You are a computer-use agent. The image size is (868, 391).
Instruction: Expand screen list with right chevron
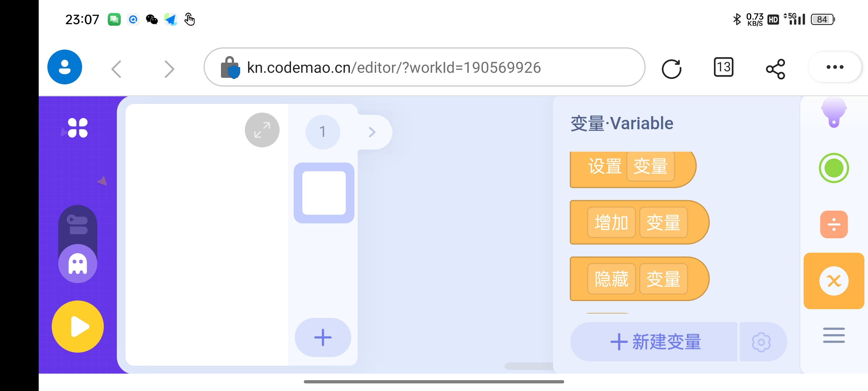point(372,132)
